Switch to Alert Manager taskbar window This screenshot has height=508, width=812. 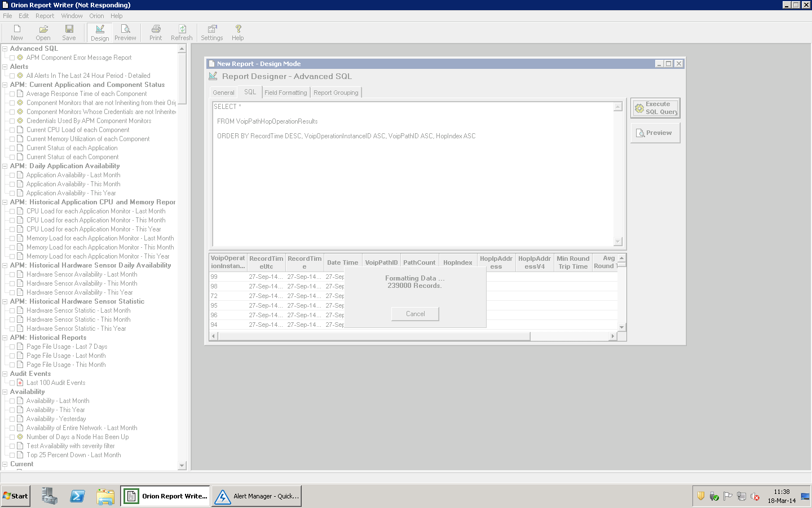tap(257, 496)
